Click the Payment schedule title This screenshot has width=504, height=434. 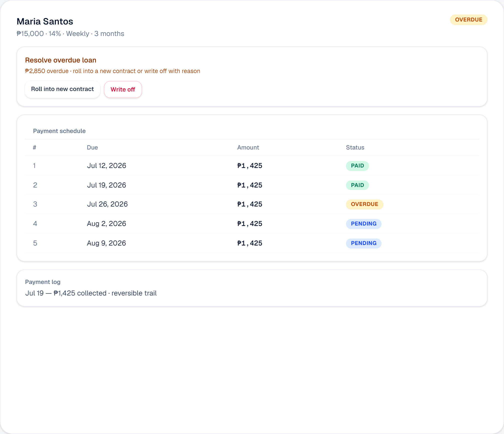coord(59,131)
